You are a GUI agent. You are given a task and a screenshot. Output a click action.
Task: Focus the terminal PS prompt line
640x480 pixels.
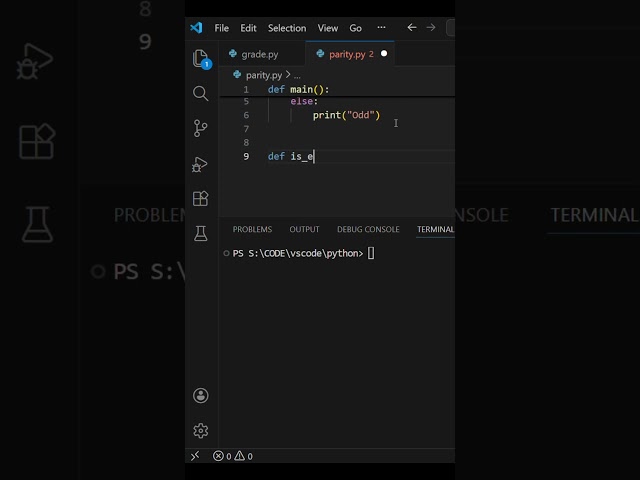[303, 253]
